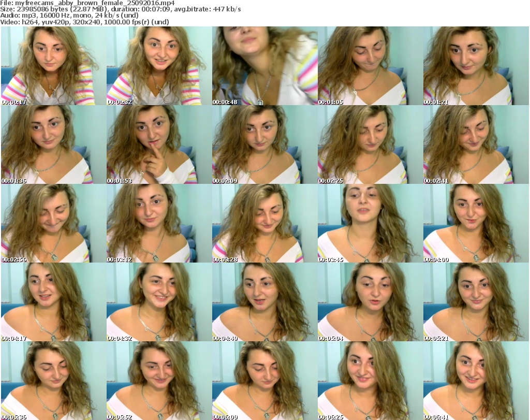Pick the frame stamped 00:05:04

(x=370, y=302)
